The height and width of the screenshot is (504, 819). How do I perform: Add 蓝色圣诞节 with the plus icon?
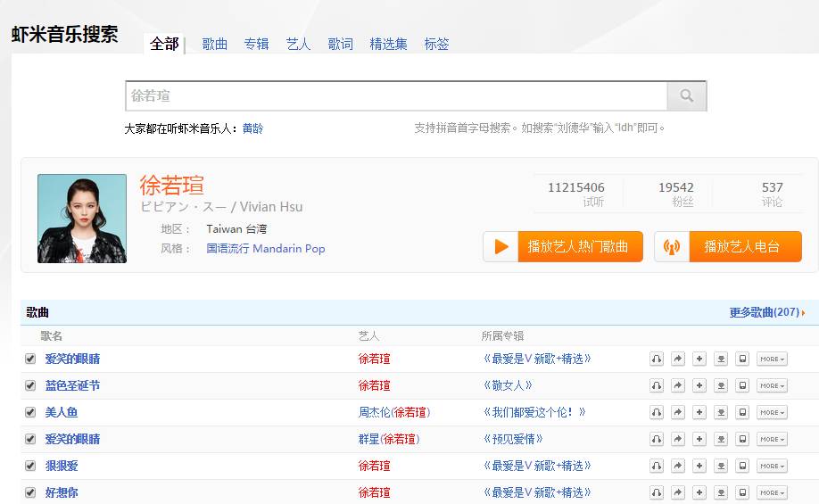click(x=699, y=385)
